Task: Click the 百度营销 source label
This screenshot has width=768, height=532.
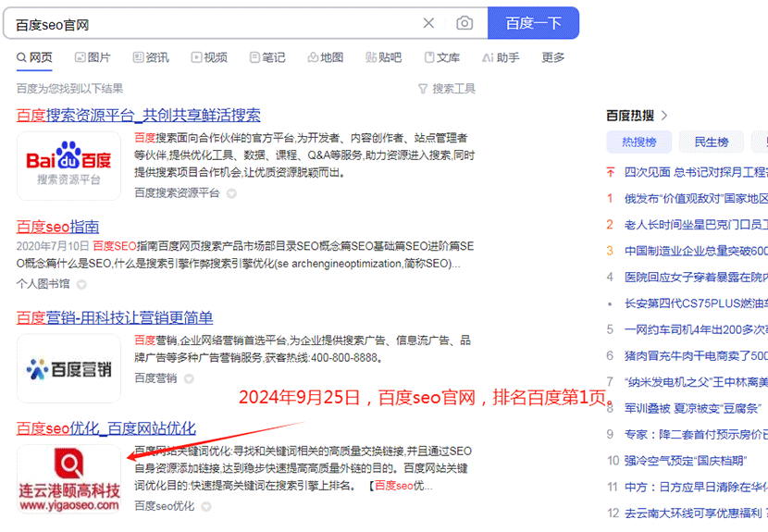Action: 155,378
